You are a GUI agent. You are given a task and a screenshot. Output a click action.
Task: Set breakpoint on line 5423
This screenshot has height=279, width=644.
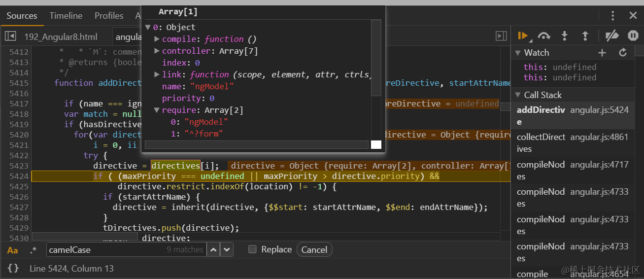19,166
